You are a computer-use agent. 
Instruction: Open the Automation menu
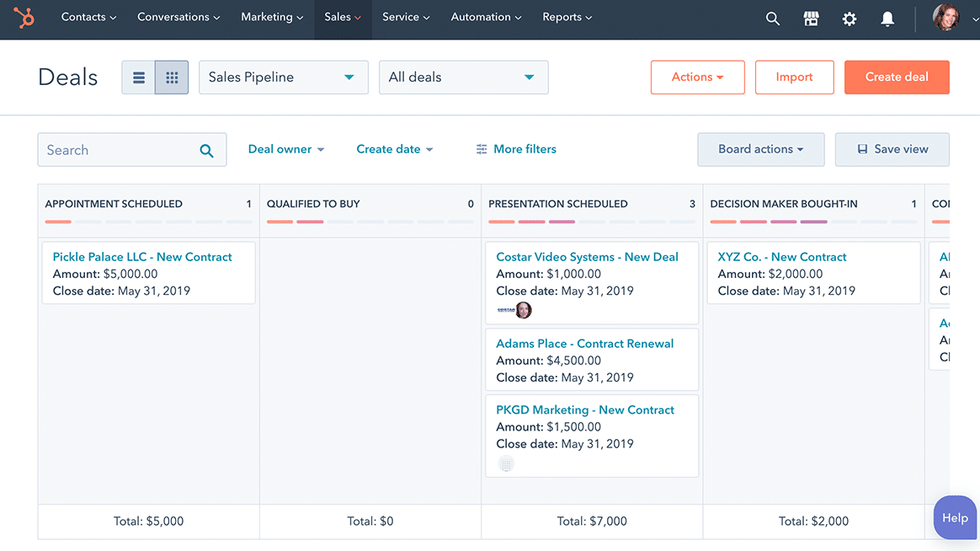(487, 18)
